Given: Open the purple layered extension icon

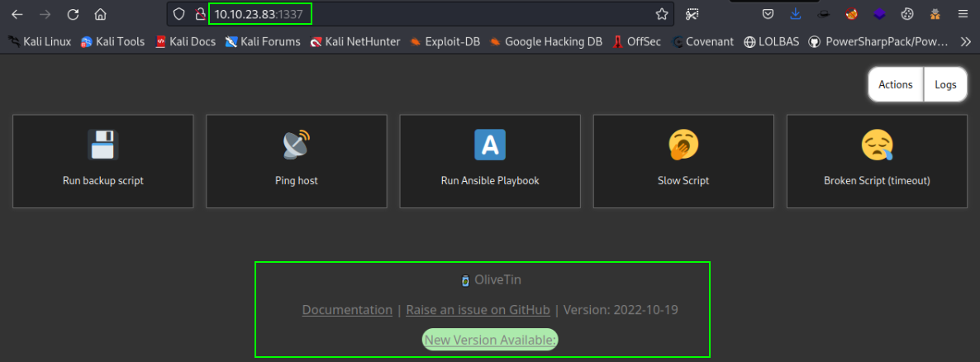Looking at the screenshot, I should [x=878, y=14].
